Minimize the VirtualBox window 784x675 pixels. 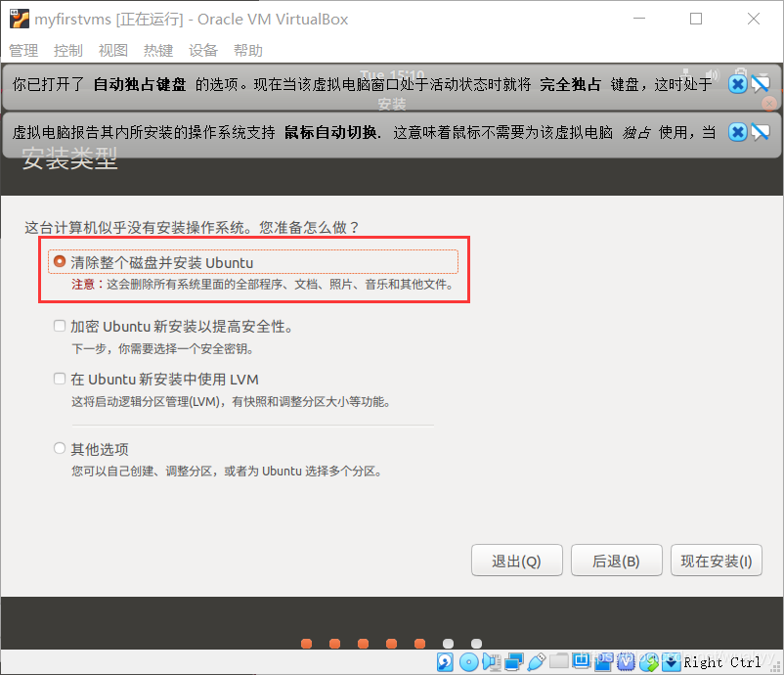(x=639, y=19)
